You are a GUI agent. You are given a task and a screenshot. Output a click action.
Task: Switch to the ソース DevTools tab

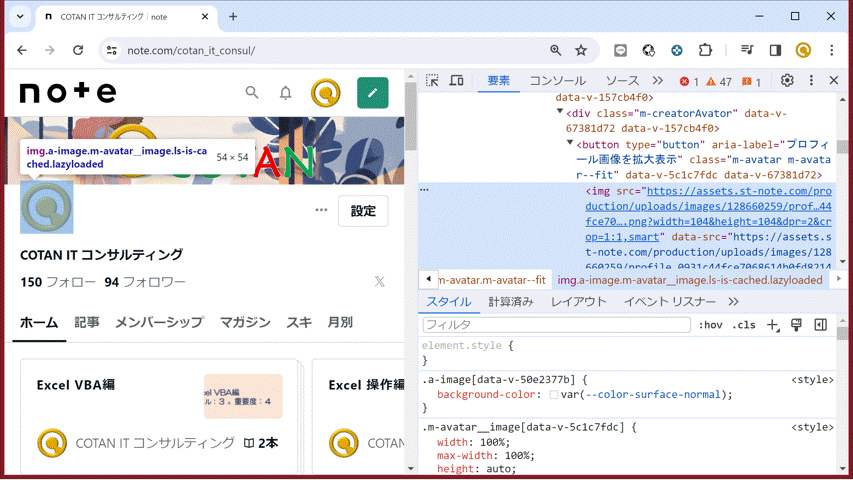[x=622, y=81]
